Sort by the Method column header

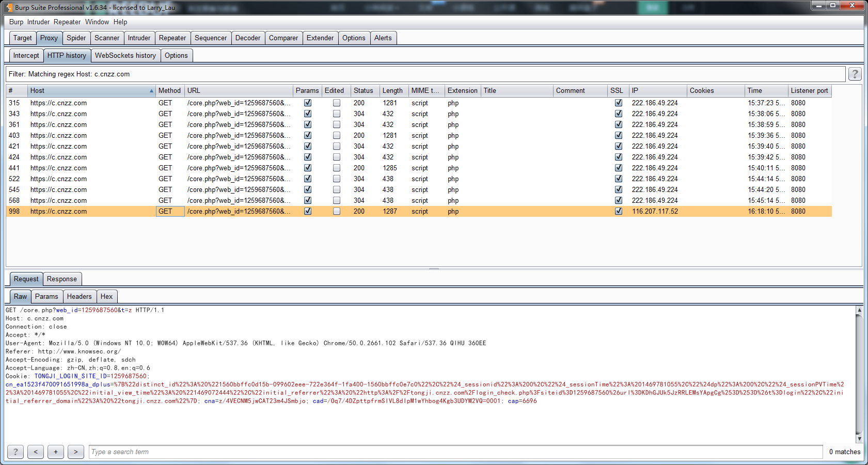pyautogui.click(x=169, y=90)
